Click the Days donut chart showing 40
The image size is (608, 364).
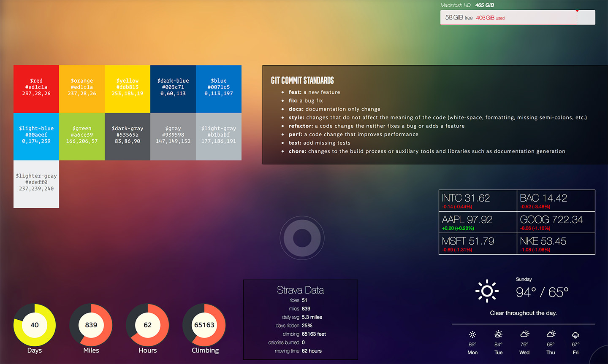click(35, 325)
